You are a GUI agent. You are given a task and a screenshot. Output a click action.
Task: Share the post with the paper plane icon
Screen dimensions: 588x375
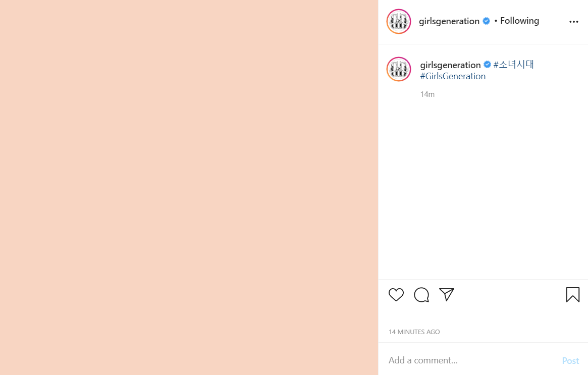[x=447, y=295]
